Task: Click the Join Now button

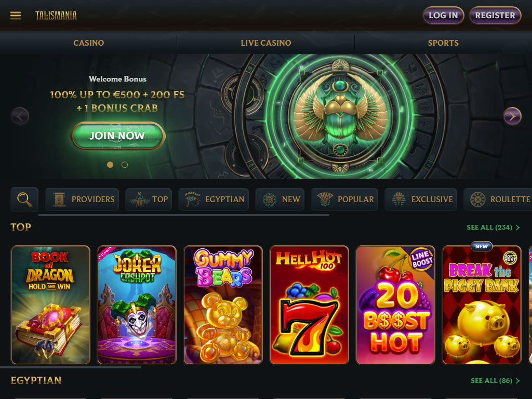Action: [117, 136]
